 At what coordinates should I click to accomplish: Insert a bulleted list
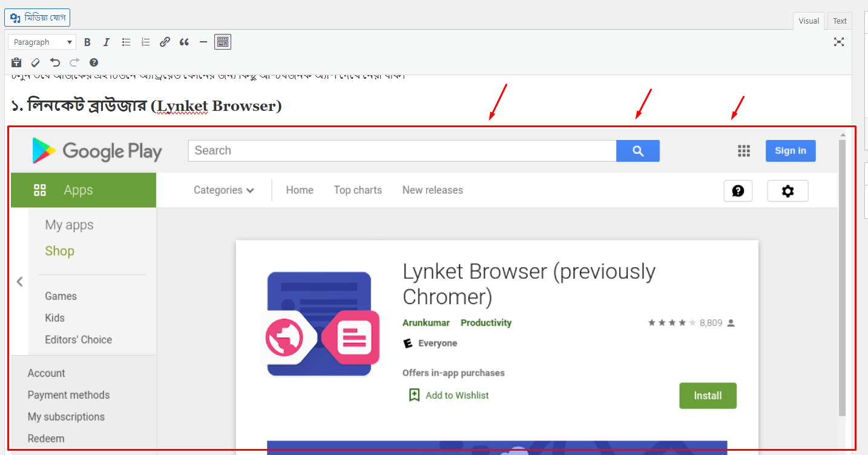pos(126,42)
